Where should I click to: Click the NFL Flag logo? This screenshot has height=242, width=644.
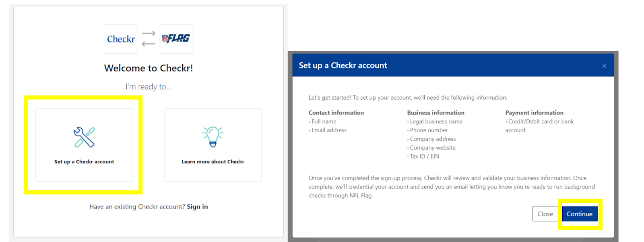point(176,39)
